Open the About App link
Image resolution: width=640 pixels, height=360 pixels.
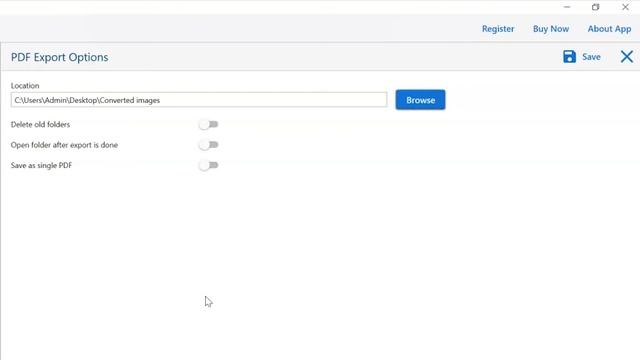point(609,29)
